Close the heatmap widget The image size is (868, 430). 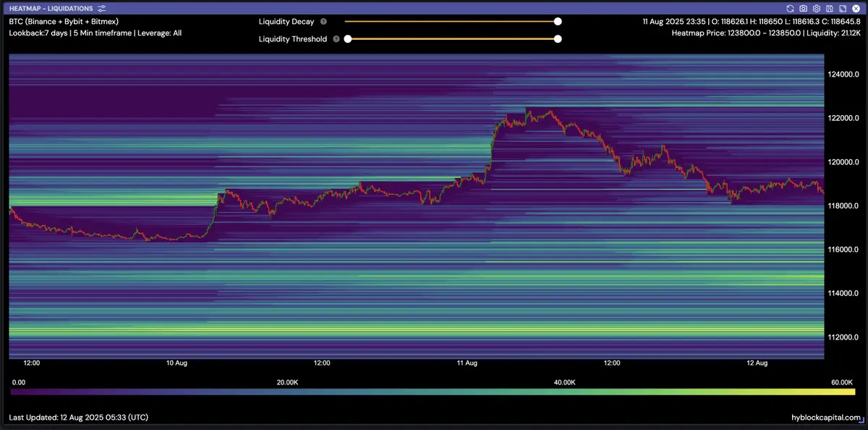(x=855, y=8)
